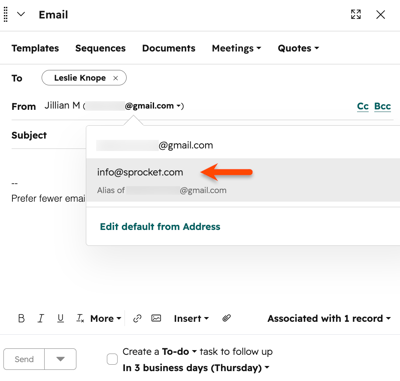Toggle bold formatting
The image size is (400, 381).
(x=21, y=318)
